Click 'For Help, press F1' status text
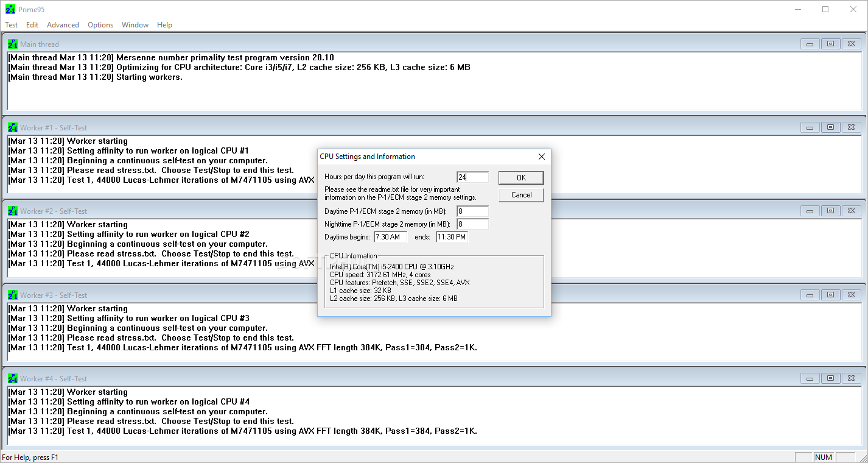Screen dimensions: 868x463 click(30, 458)
